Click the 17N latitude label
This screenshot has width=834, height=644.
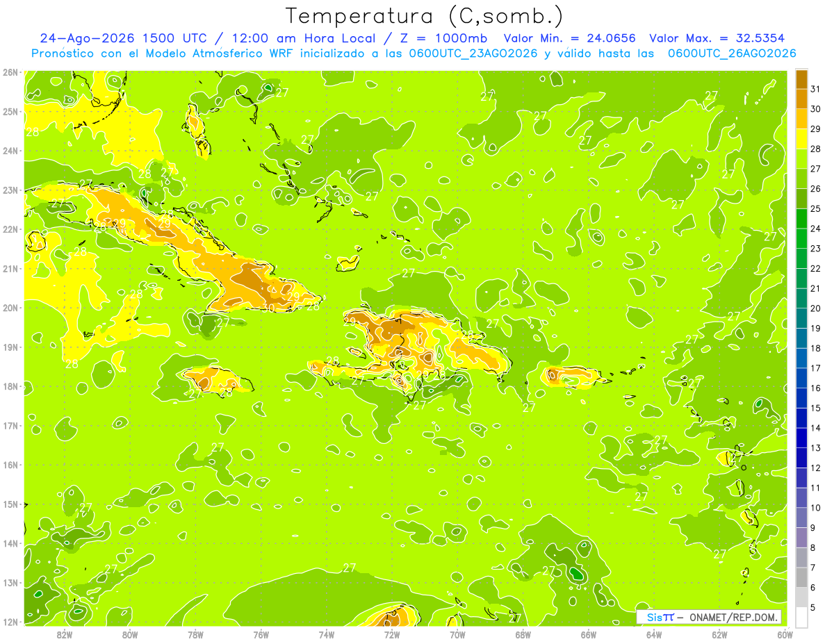pyautogui.click(x=10, y=425)
